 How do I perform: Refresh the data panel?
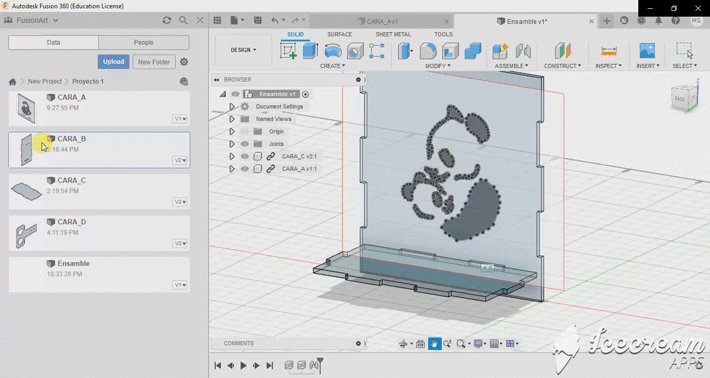(167, 20)
